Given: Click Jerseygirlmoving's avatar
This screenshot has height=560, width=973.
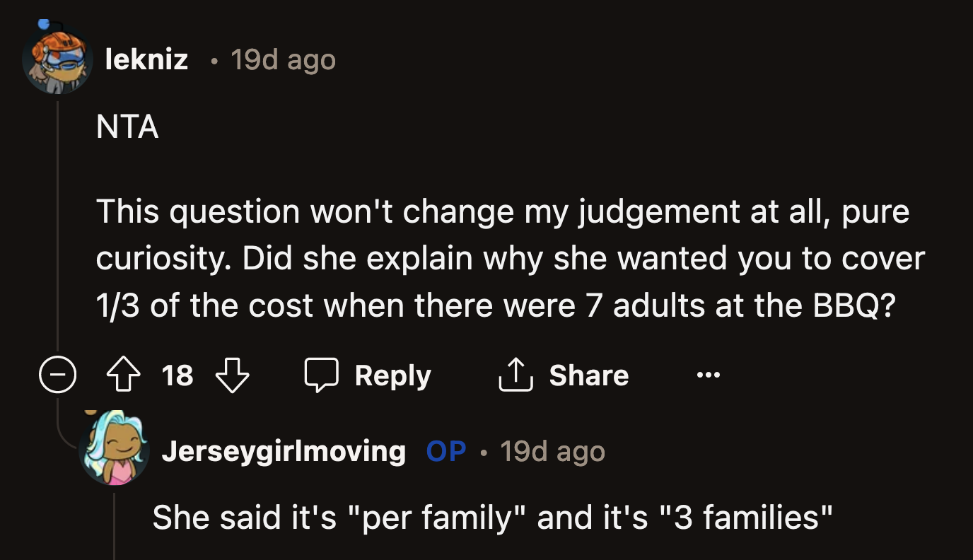Looking at the screenshot, I should pos(114,449).
